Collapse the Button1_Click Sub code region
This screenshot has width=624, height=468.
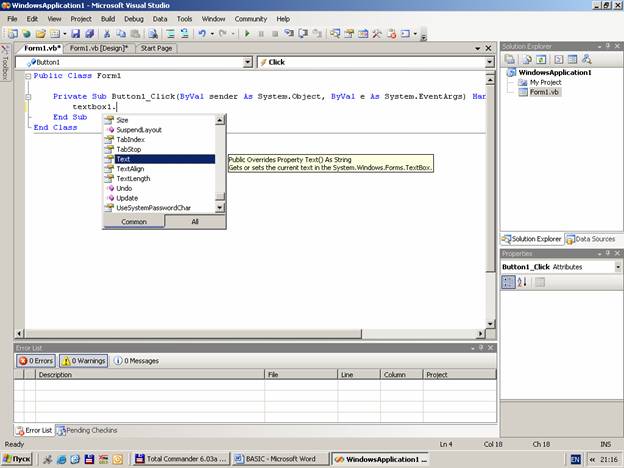(28, 97)
